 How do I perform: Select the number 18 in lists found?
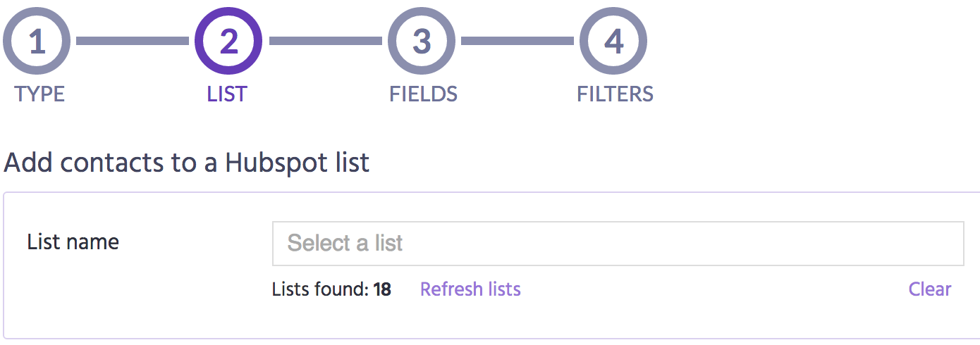[x=382, y=289]
